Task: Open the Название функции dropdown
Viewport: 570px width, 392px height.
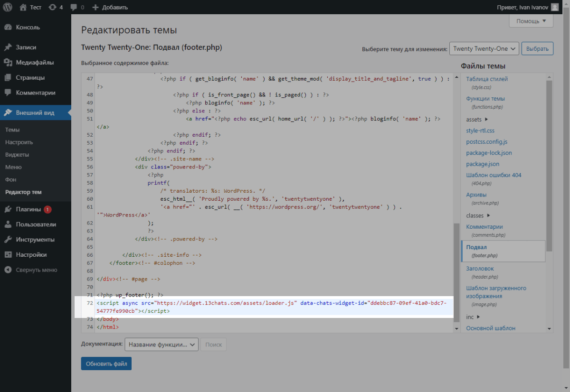Action: (161, 345)
